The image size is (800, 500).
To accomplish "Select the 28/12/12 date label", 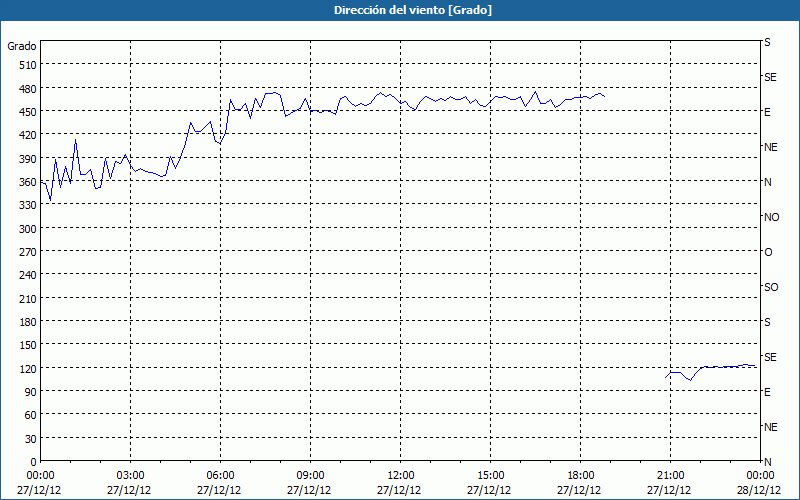I will click(759, 491).
